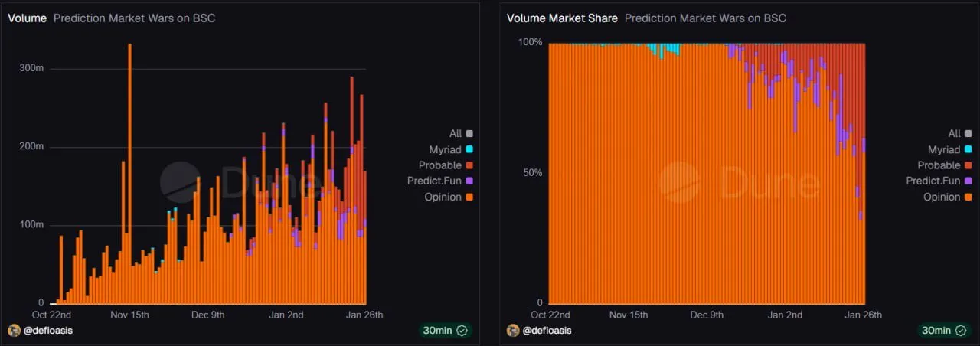Click the Opinion orange swatch in Market Share legend
The width and height of the screenshot is (980, 346).
969,197
